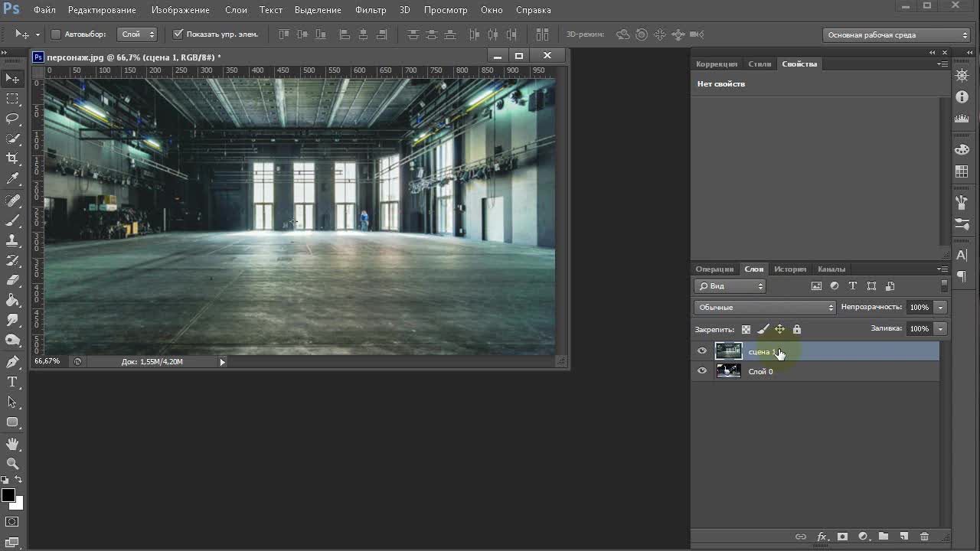
Task: Open the Основная рабочая среда dropdown
Action: tap(897, 34)
